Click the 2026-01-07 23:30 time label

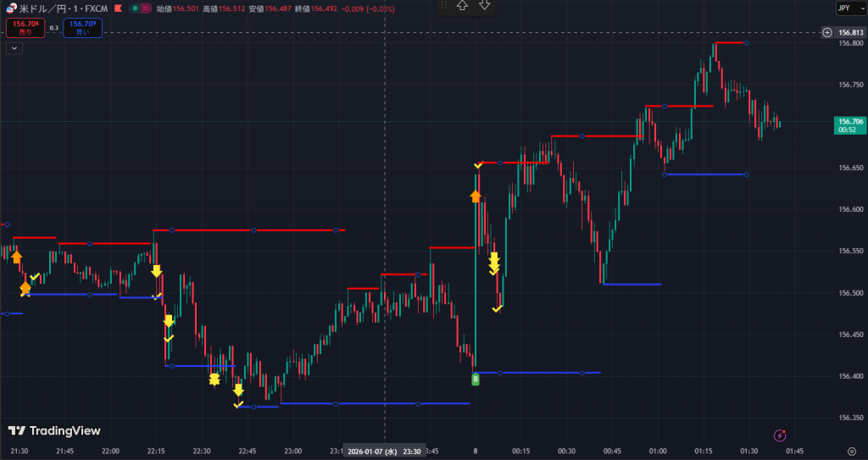[x=385, y=452]
